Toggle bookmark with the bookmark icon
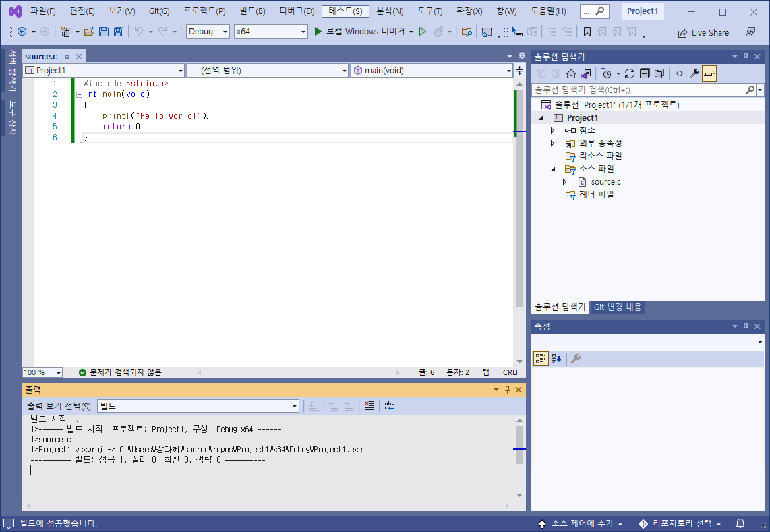The image size is (770, 532). (x=587, y=32)
